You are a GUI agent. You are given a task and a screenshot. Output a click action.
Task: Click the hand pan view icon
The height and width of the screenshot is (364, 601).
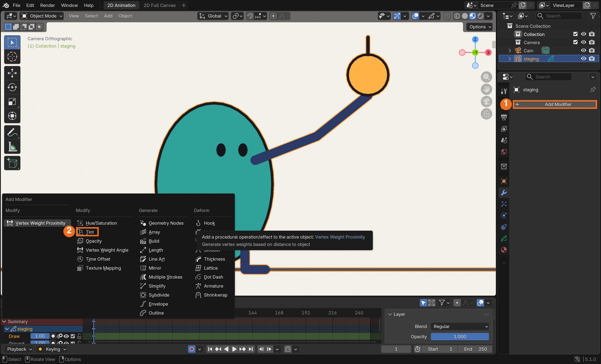[x=486, y=89]
